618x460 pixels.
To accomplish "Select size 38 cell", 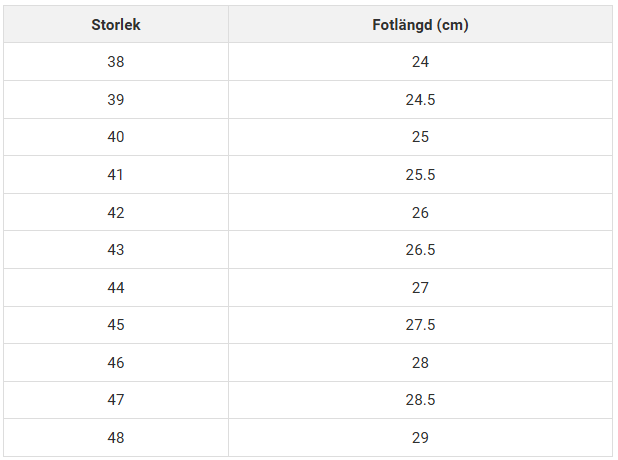I will coord(116,62).
